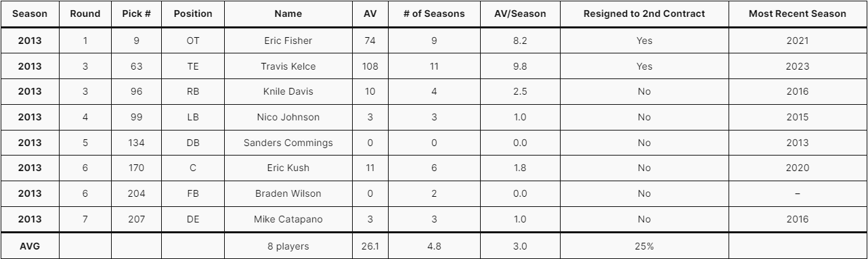Image resolution: width=868 pixels, height=259 pixels.
Task: Select the Eric Fisher name cell
Action: tap(288, 41)
